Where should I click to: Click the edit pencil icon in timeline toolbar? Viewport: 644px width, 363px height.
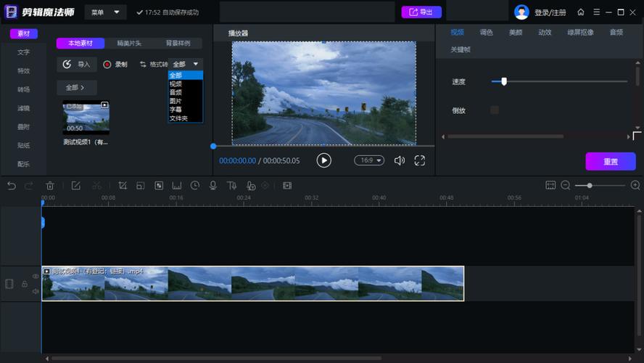[76, 186]
